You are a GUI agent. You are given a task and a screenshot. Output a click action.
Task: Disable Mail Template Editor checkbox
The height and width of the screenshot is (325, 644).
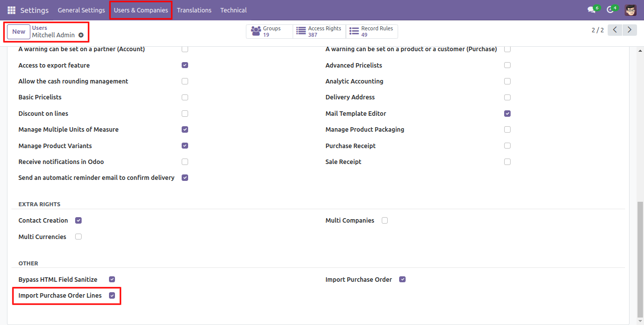pos(507,113)
